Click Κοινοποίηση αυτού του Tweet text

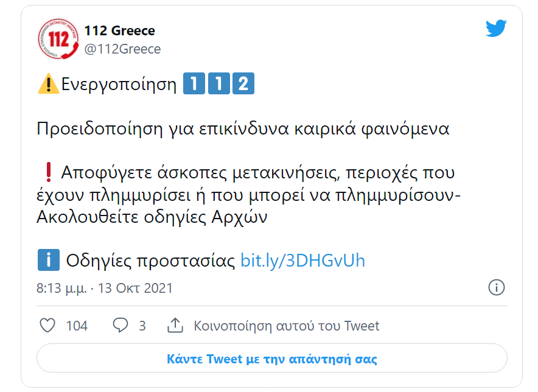(286, 326)
